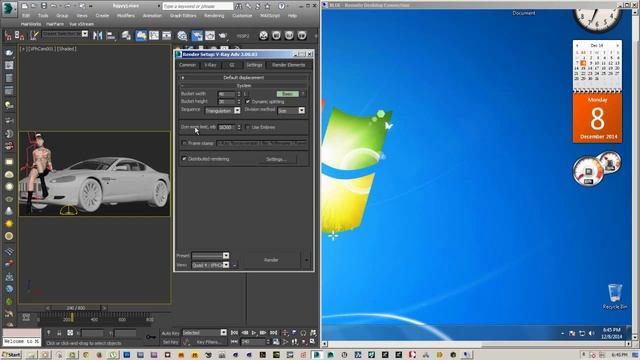
Task: Open the View dropdown in Render Setup
Action: tap(210, 265)
